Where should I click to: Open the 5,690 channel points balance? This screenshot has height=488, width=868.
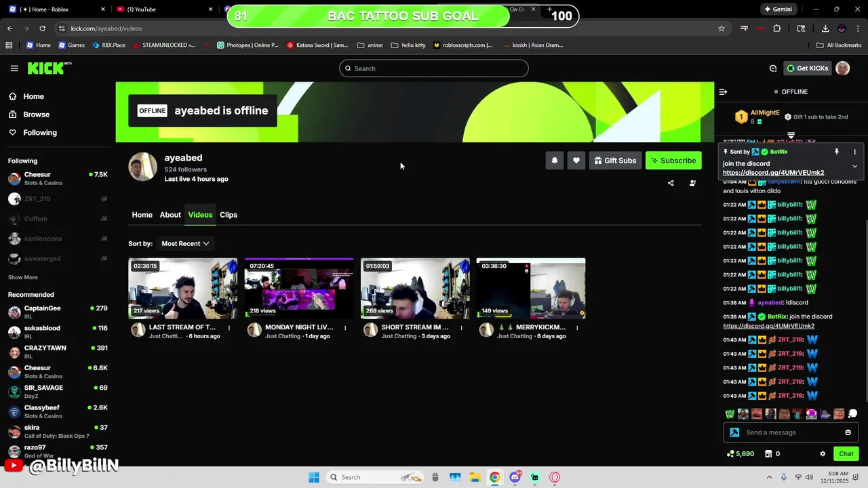741,454
